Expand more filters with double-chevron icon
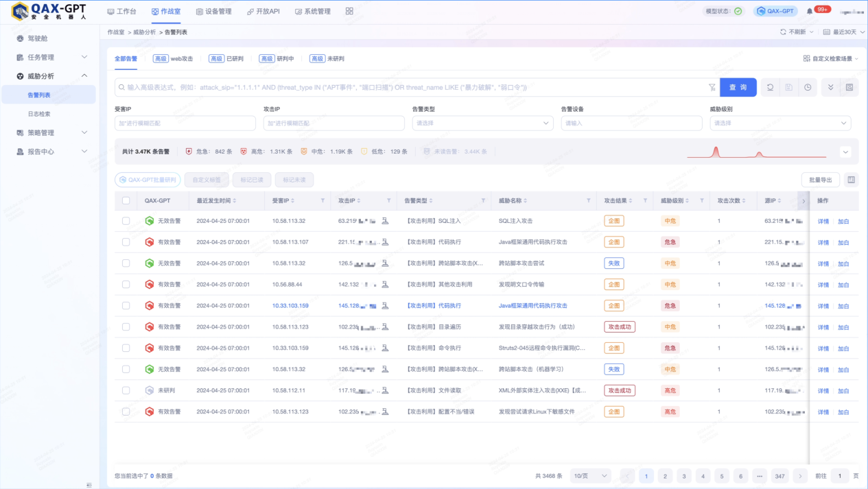Viewport: 868px width, 489px height. coord(830,87)
